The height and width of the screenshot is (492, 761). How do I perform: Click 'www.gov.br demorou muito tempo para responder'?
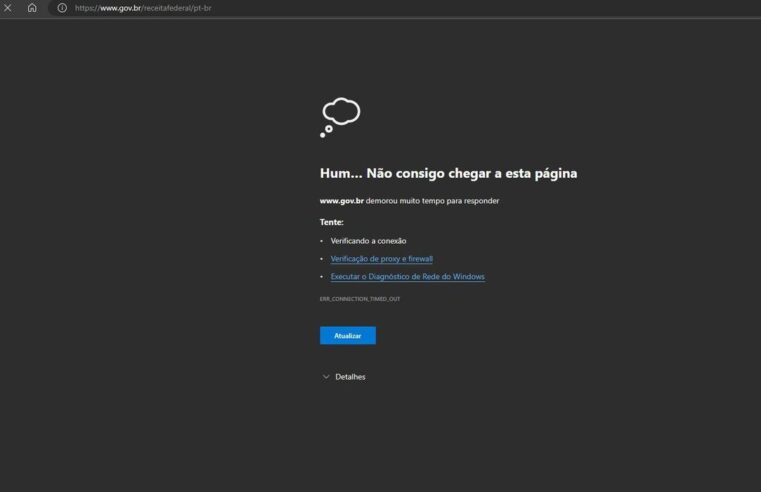[x=409, y=200]
